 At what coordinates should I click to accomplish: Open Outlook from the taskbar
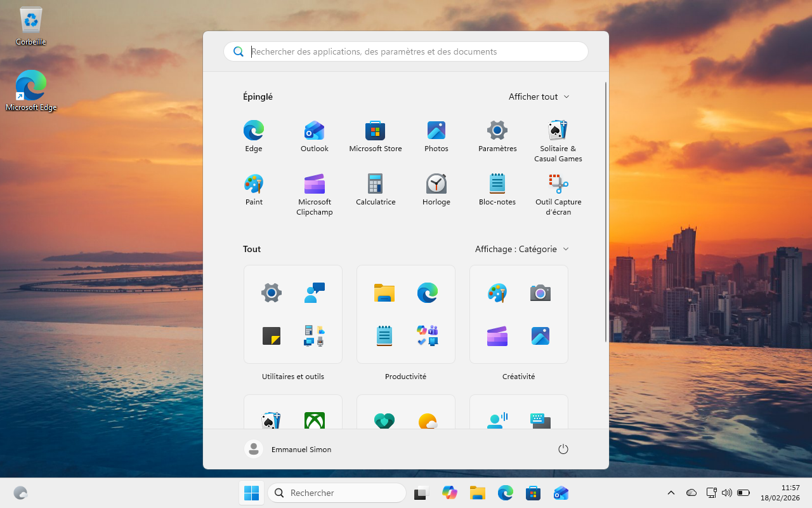point(561,493)
